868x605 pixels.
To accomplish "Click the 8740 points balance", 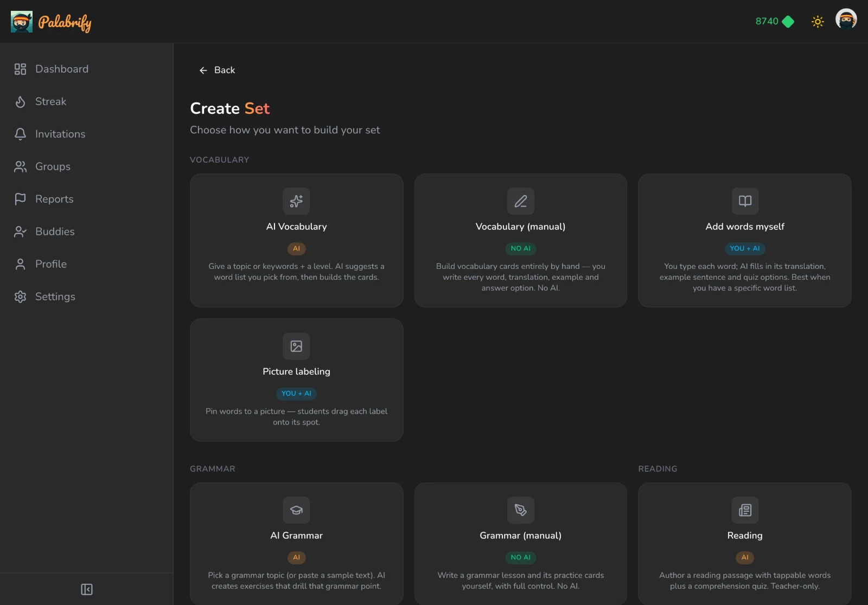I will click(767, 22).
